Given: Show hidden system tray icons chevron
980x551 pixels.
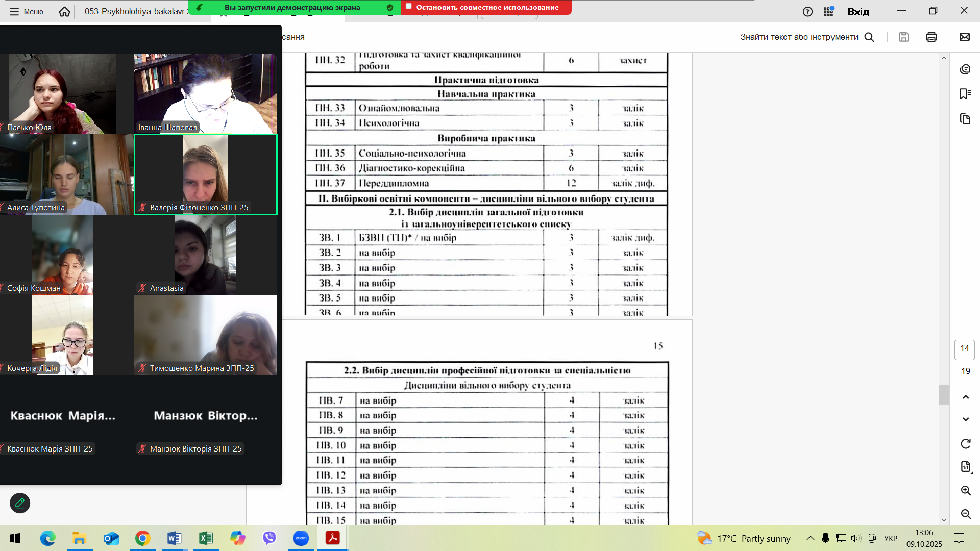Looking at the screenshot, I should pyautogui.click(x=810, y=538).
